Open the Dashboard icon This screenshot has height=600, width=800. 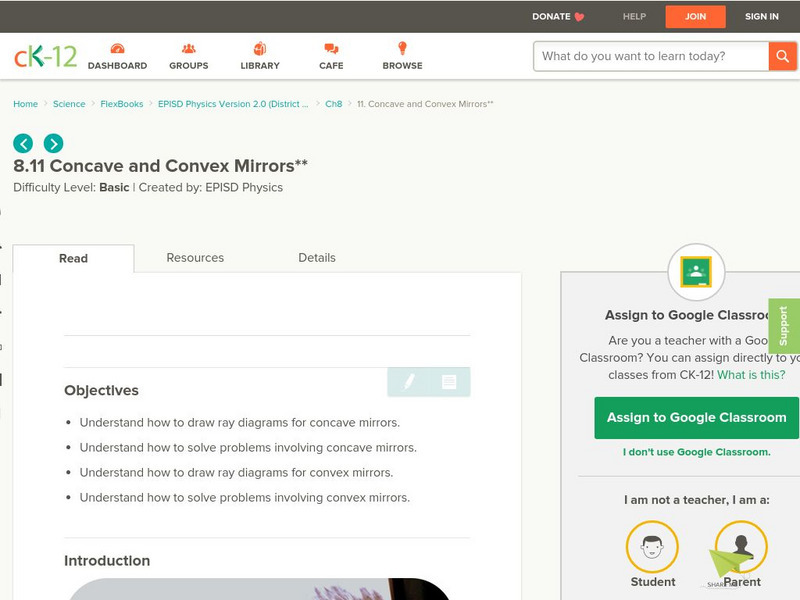tap(117, 49)
